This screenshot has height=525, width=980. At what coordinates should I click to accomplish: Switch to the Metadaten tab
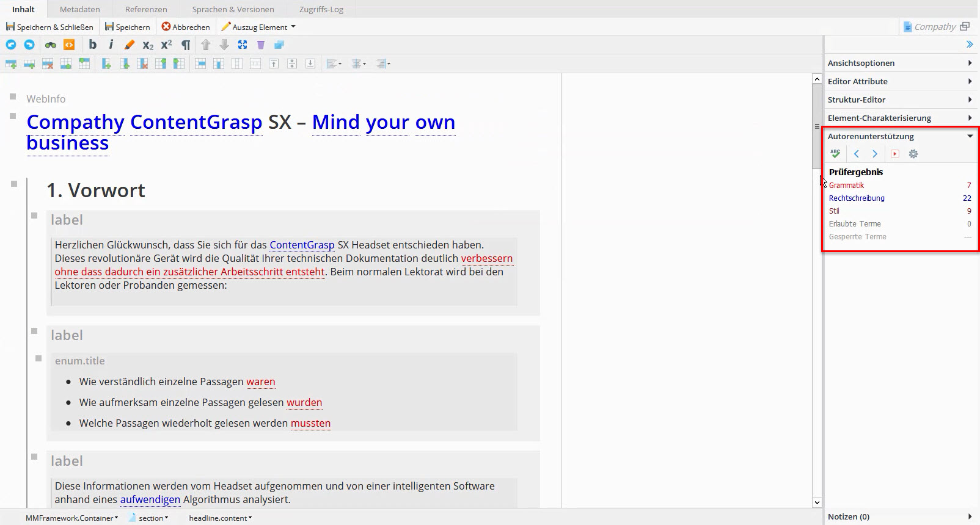pos(80,9)
